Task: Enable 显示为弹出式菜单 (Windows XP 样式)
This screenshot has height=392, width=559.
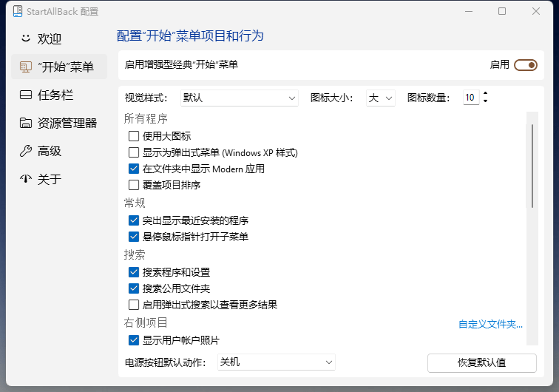Action: tap(134, 152)
